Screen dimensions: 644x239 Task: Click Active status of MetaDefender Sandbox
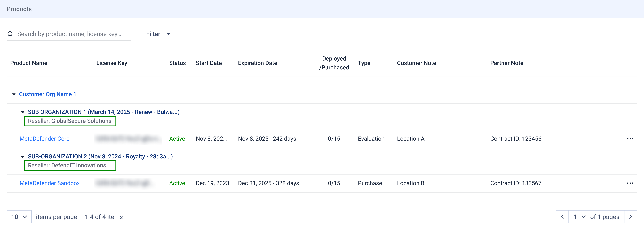(x=177, y=183)
